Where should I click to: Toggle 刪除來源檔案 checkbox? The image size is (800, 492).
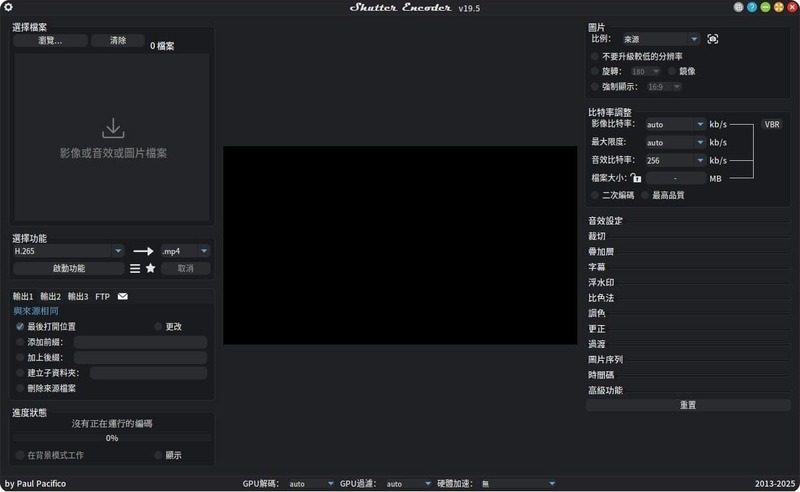pos(20,388)
